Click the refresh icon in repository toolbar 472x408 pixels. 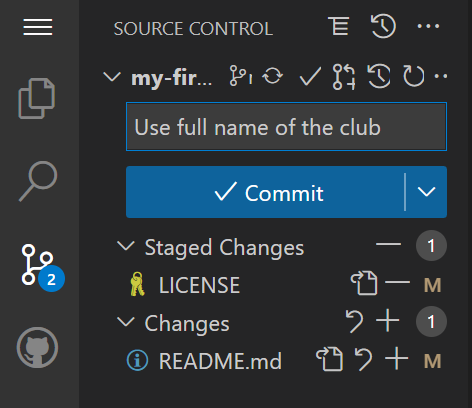(413, 76)
